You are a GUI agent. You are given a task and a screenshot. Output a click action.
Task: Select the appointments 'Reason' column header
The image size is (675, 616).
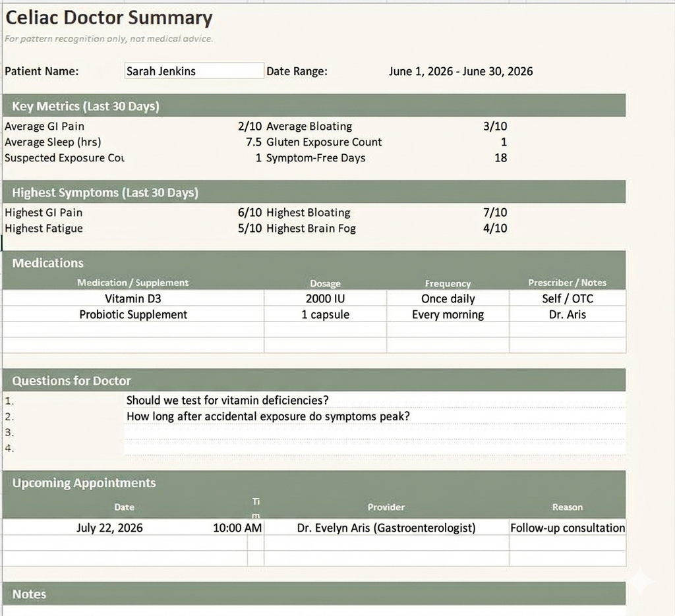[568, 507]
